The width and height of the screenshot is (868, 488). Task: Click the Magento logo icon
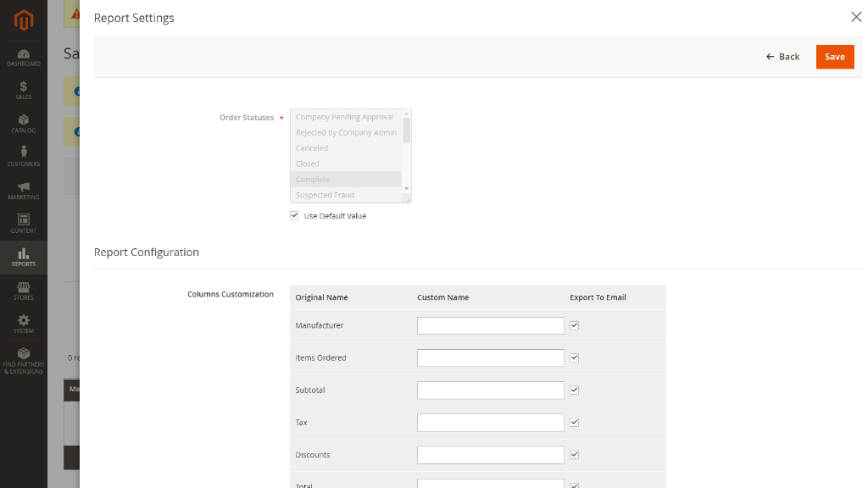[x=23, y=21]
